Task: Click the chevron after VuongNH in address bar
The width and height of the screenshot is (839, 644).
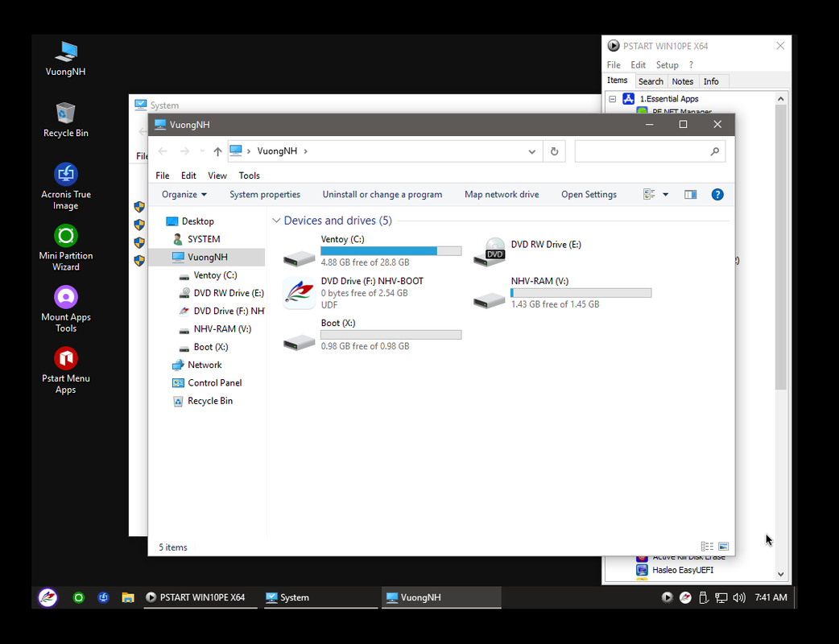Action: tap(305, 151)
